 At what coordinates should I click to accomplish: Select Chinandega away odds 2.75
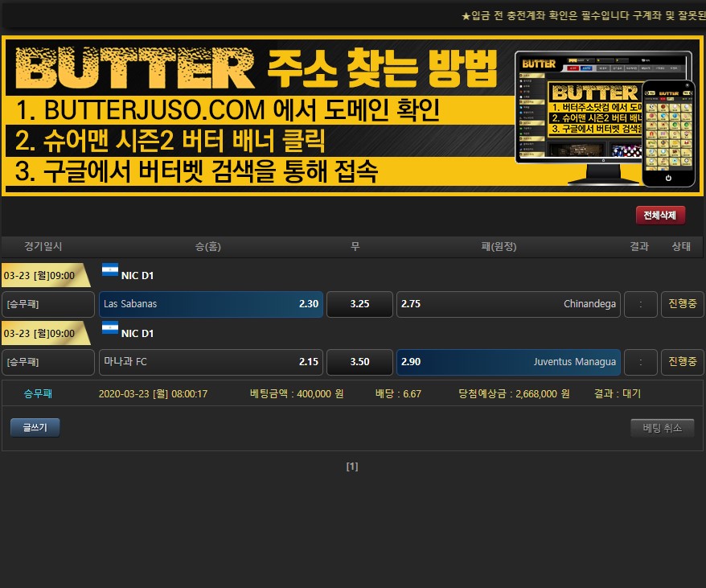tap(508, 304)
